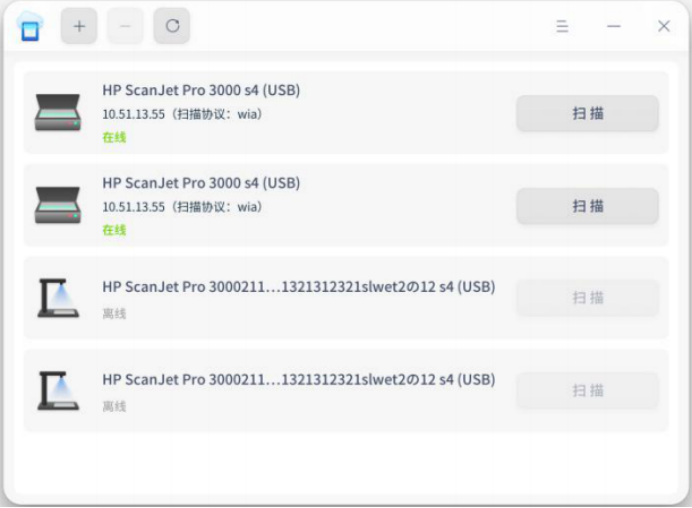Add a new scanner with plus button
The image size is (692, 508).
point(79,26)
